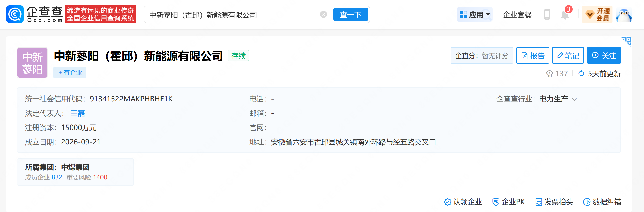This screenshot has width=644, height=212.
Task: Clear the search box text
Action: [324, 14]
